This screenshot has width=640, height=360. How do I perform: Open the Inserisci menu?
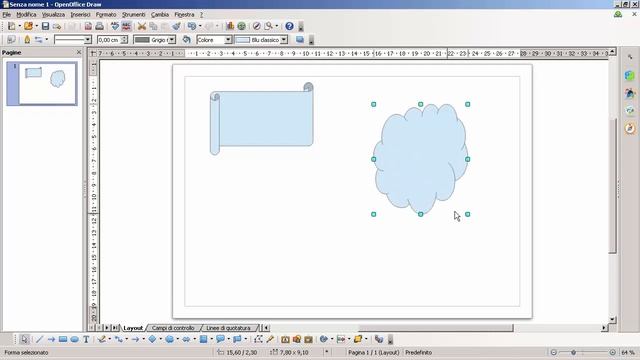80,14
